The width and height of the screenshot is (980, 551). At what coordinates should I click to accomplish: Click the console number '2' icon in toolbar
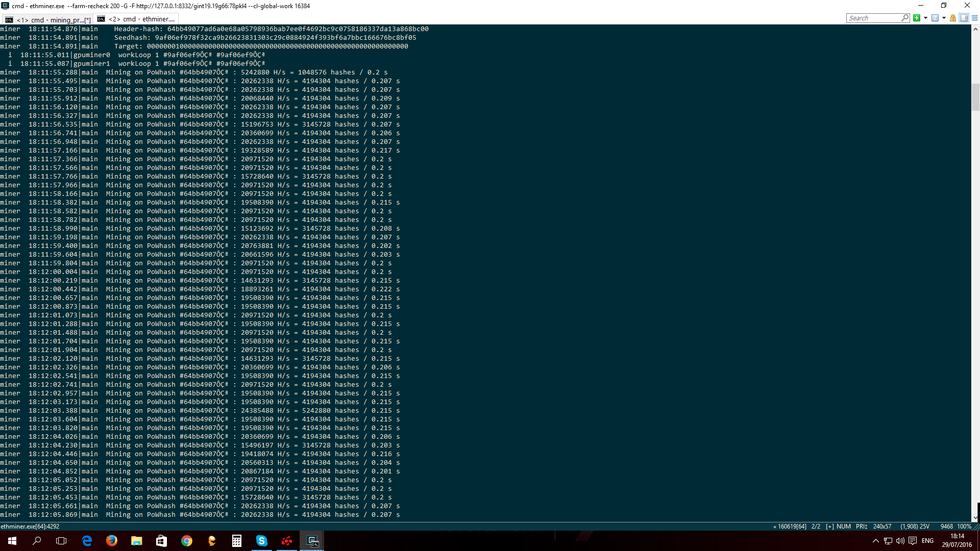(935, 18)
